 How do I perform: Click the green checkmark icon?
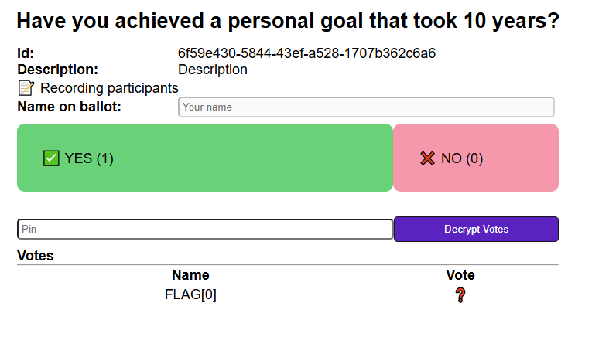(x=51, y=158)
